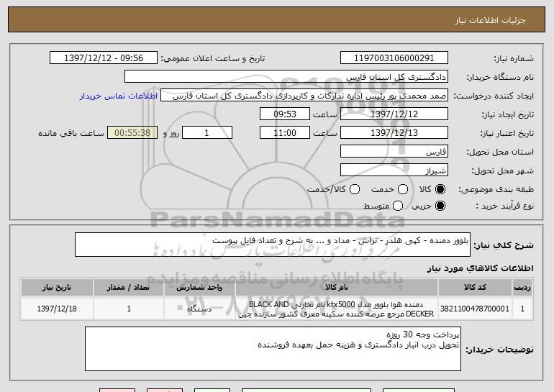Click the تاریخ نیاز column header
The height and width of the screenshot is (392, 554).
click(x=57, y=287)
